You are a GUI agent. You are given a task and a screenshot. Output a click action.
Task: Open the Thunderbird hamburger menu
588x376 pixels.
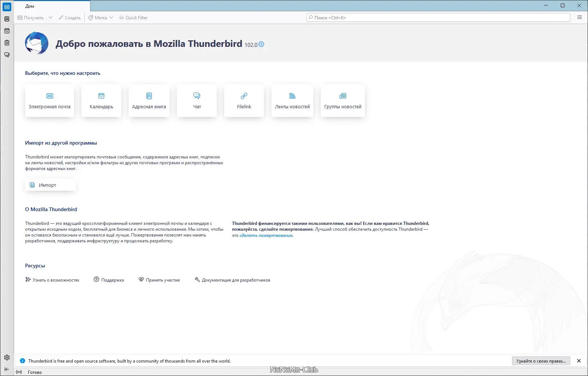[580, 17]
